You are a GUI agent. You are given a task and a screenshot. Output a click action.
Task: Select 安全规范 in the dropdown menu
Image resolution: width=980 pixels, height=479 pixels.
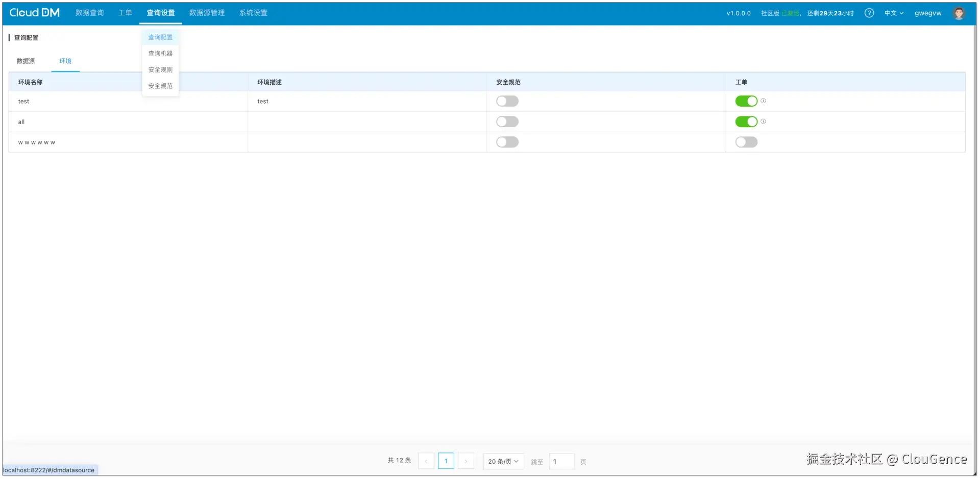click(x=160, y=86)
